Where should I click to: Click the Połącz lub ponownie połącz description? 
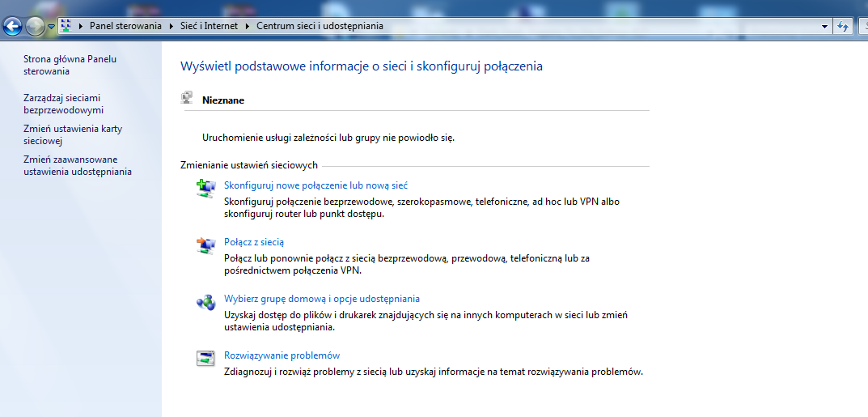click(x=406, y=264)
